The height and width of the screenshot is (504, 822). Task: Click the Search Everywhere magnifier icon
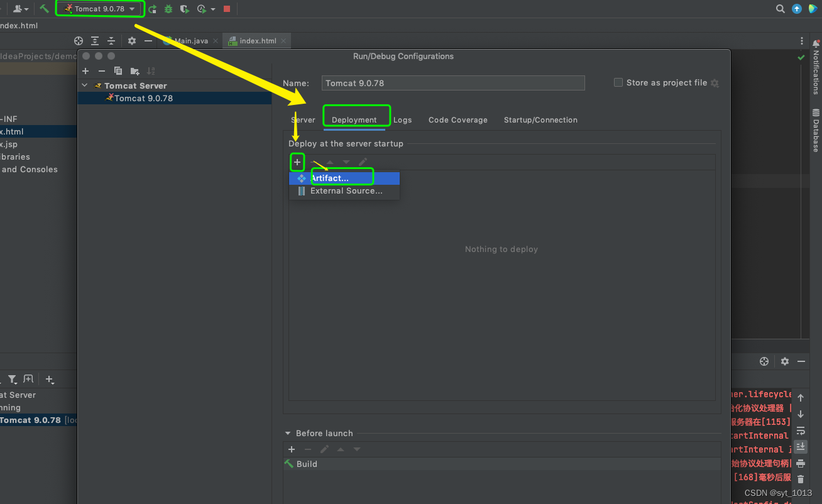point(781,9)
